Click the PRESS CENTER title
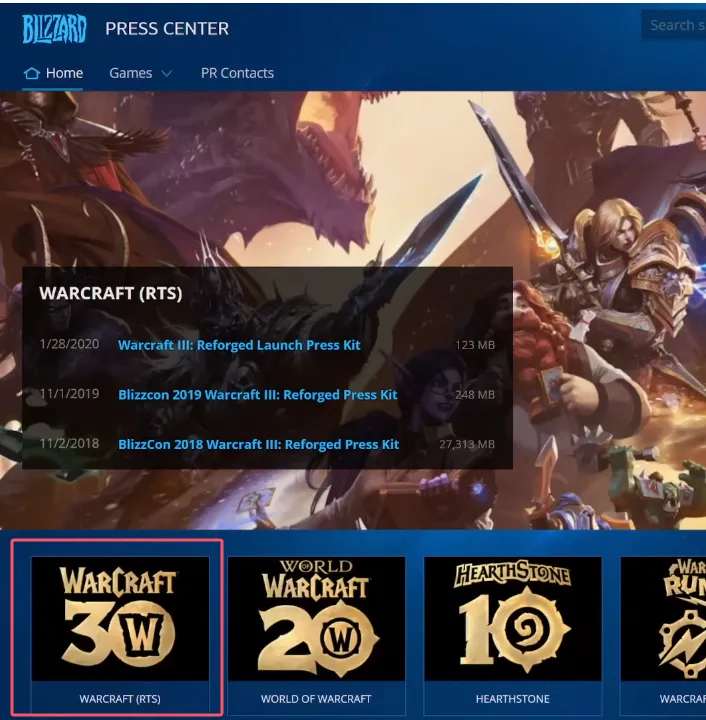The width and height of the screenshot is (706, 720). [x=167, y=29]
